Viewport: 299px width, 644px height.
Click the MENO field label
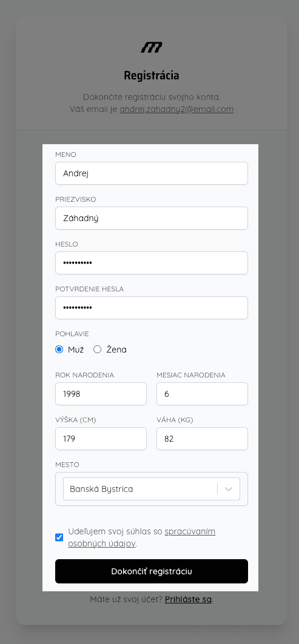click(66, 154)
